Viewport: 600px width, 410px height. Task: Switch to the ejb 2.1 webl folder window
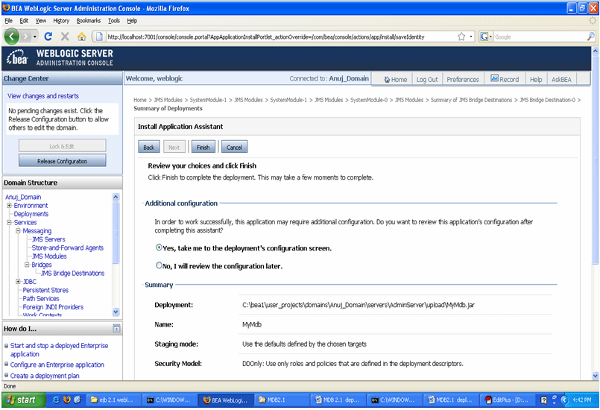pos(113,400)
